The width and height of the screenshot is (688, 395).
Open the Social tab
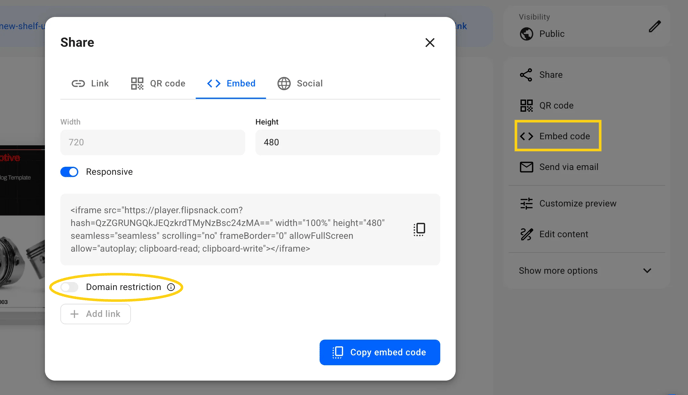click(x=300, y=83)
